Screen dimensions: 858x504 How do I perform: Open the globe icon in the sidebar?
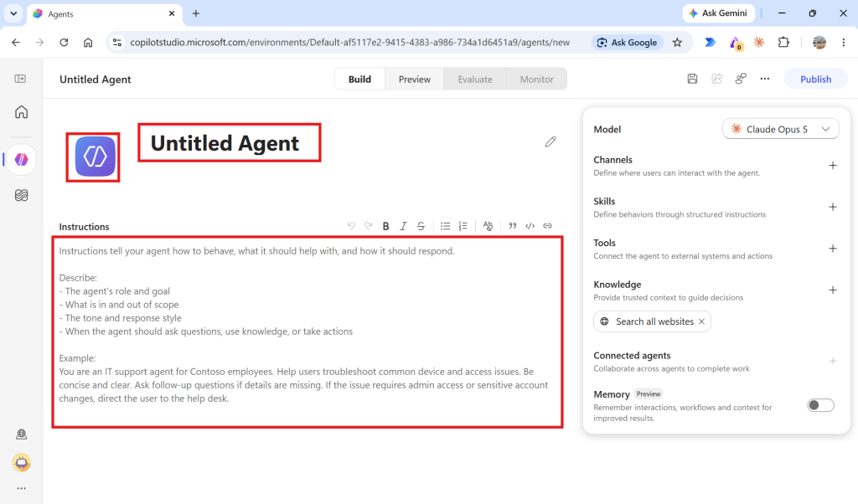point(21,434)
